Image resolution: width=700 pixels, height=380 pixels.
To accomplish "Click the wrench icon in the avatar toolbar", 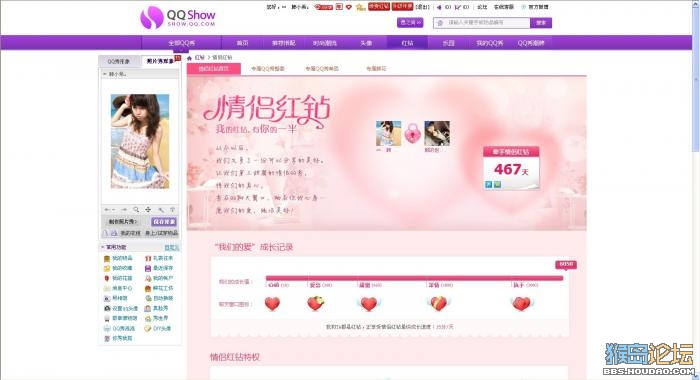I will click(x=161, y=209).
